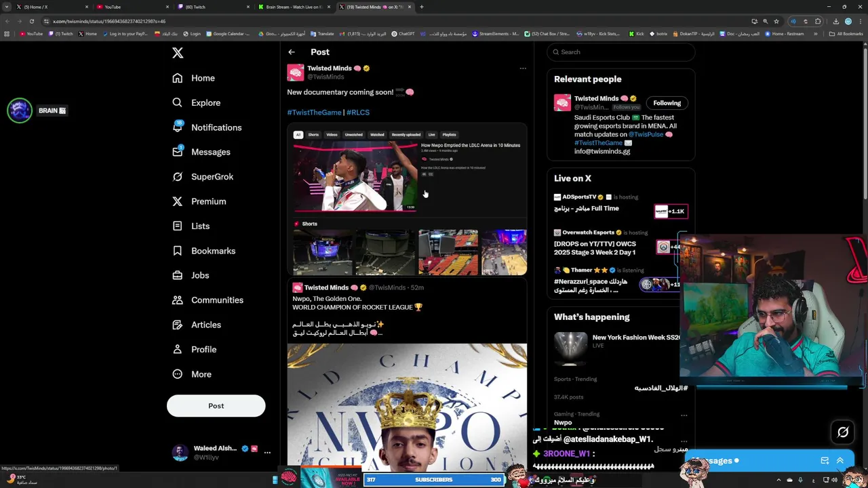Open the Premium page from the sidebar

tap(199, 201)
